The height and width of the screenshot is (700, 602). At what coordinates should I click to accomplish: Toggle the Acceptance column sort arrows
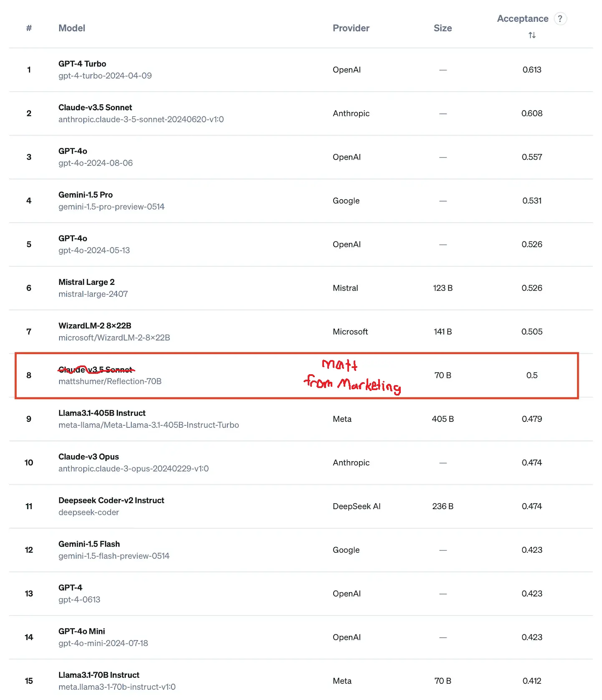click(532, 35)
